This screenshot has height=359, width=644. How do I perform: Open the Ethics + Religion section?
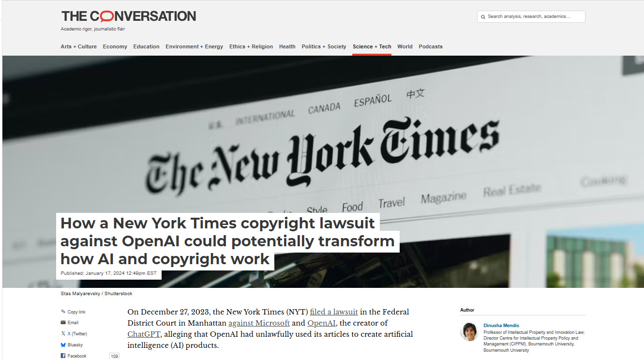pyautogui.click(x=251, y=47)
